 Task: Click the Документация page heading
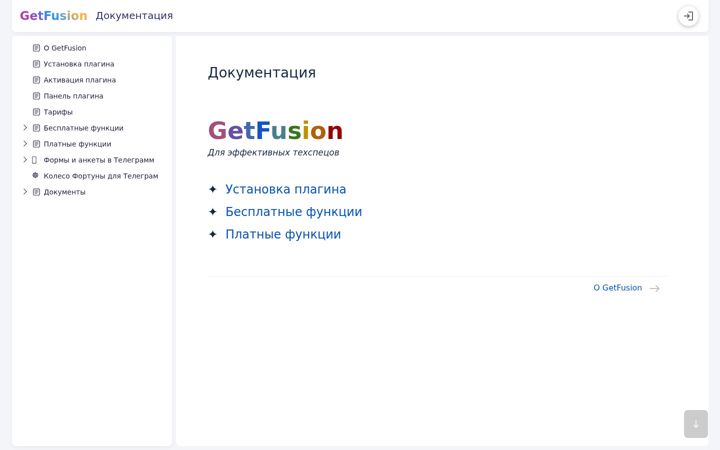pos(262,73)
